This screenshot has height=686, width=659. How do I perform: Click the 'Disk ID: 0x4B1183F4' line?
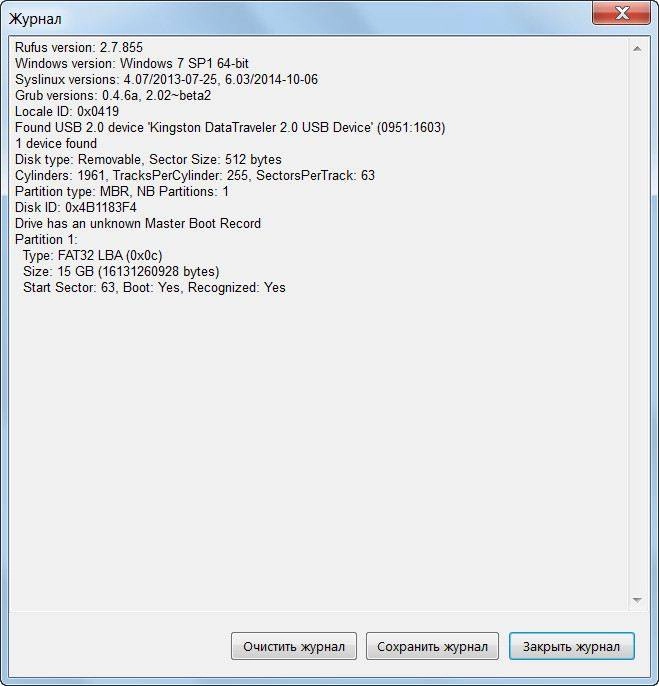[x=76, y=207]
